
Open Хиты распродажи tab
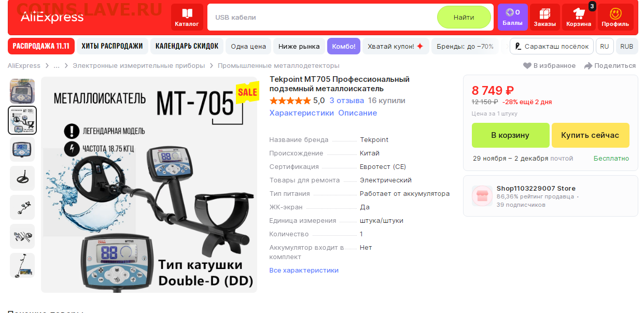click(113, 46)
